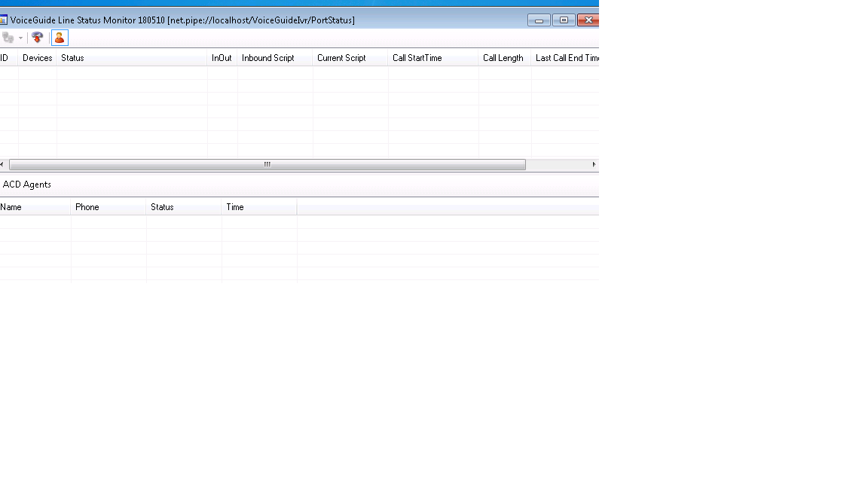The image size is (868, 488).
Task: Click the Last Call End Time column header
Action: click(565, 58)
